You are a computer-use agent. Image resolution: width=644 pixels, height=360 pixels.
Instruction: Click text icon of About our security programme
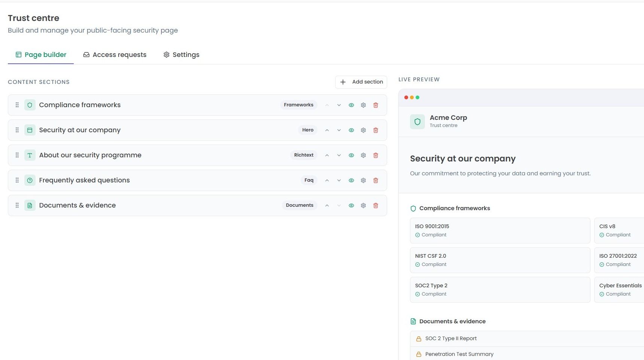30,155
